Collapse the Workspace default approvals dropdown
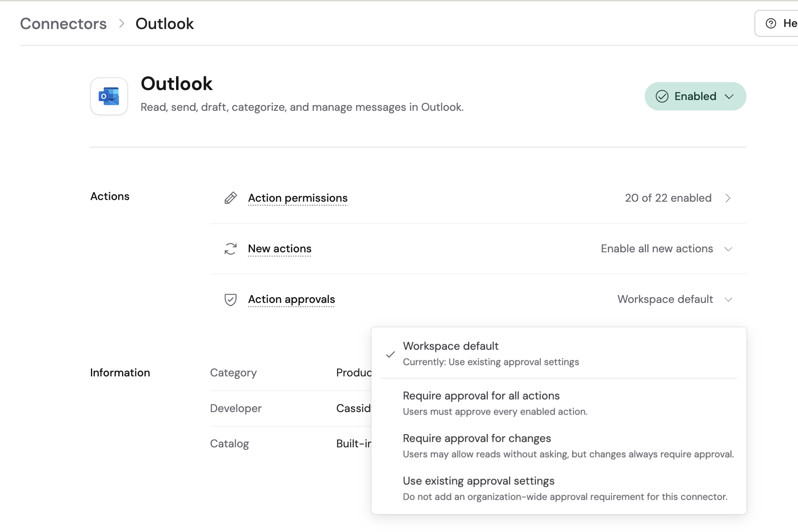798x532 pixels. point(675,299)
